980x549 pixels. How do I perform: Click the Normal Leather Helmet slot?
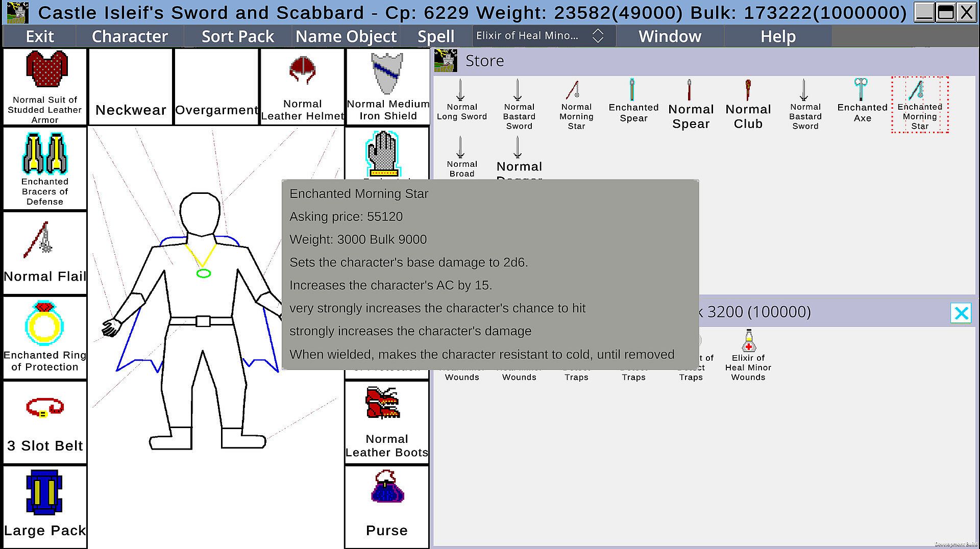[302, 87]
